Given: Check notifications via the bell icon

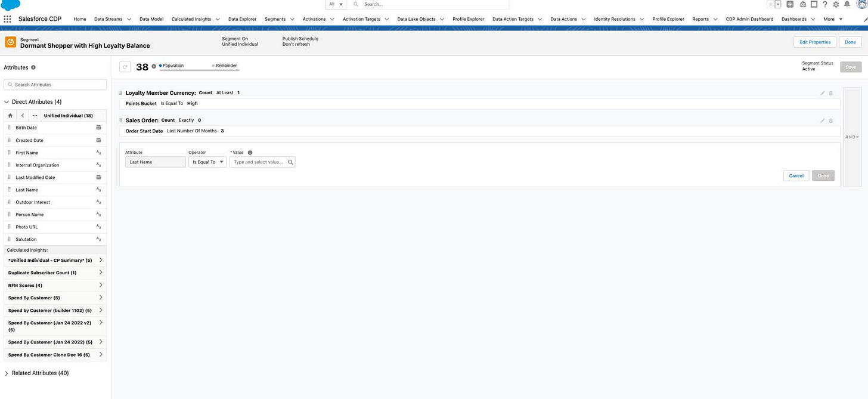Looking at the screenshot, I should pyautogui.click(x=848, y=4).
